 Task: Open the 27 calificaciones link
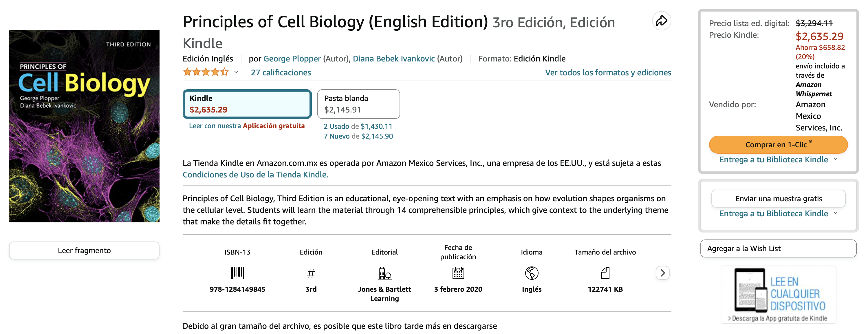[281, 72]
